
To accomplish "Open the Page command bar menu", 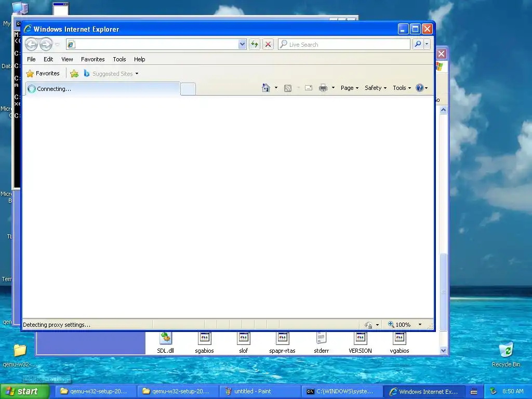I will coord(350,88).
